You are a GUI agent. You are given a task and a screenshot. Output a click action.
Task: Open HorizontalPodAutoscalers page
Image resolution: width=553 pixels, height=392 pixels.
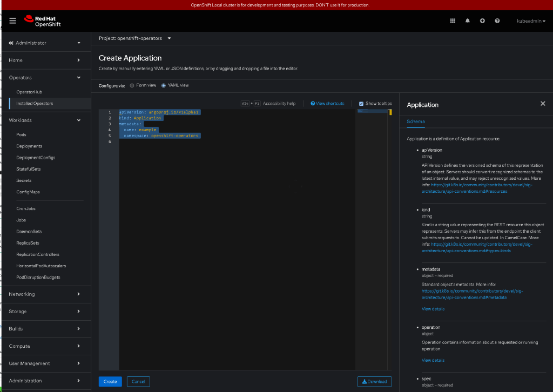(x=41, y=266)
